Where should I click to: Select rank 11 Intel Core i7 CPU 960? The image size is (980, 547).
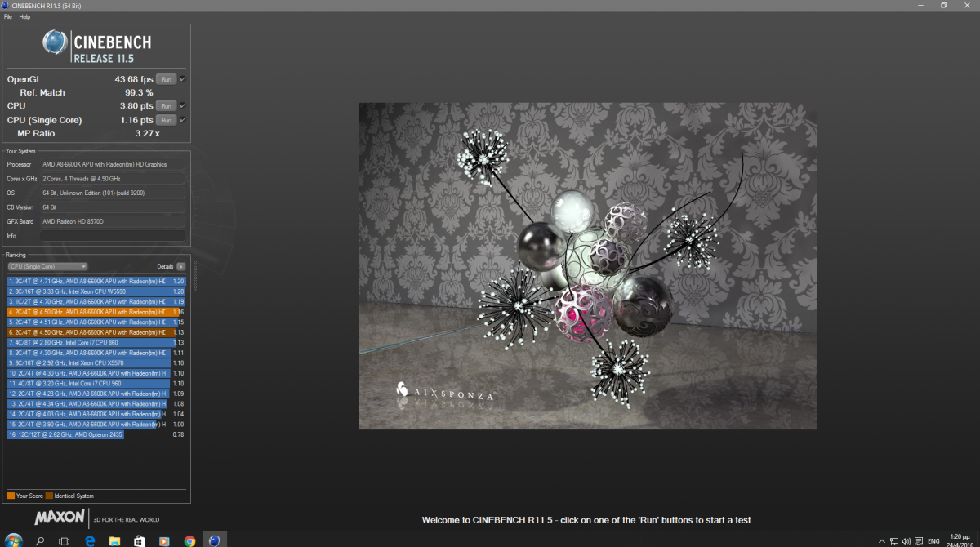click(x=96, y=384)
